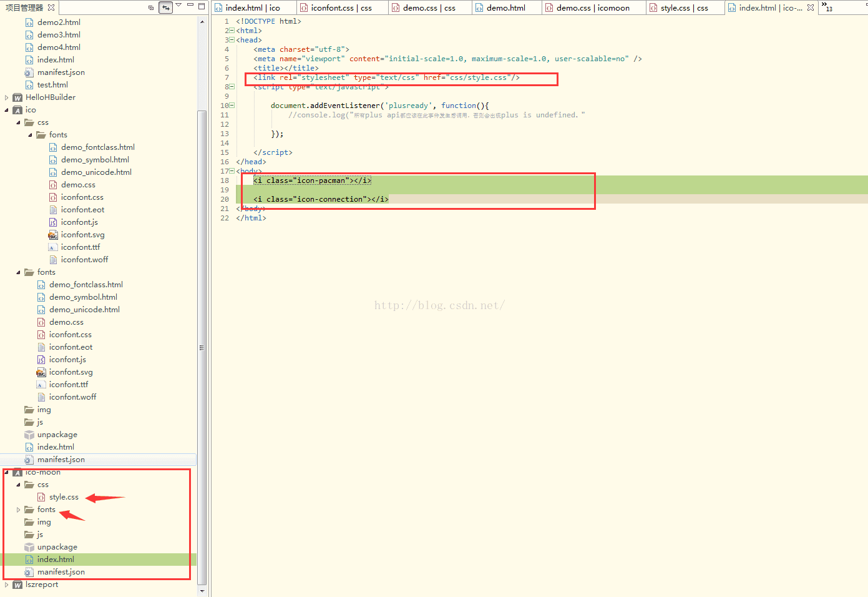Click the icon-connection code line 20
The image size is (868, 597).
[x=321, y=199]
